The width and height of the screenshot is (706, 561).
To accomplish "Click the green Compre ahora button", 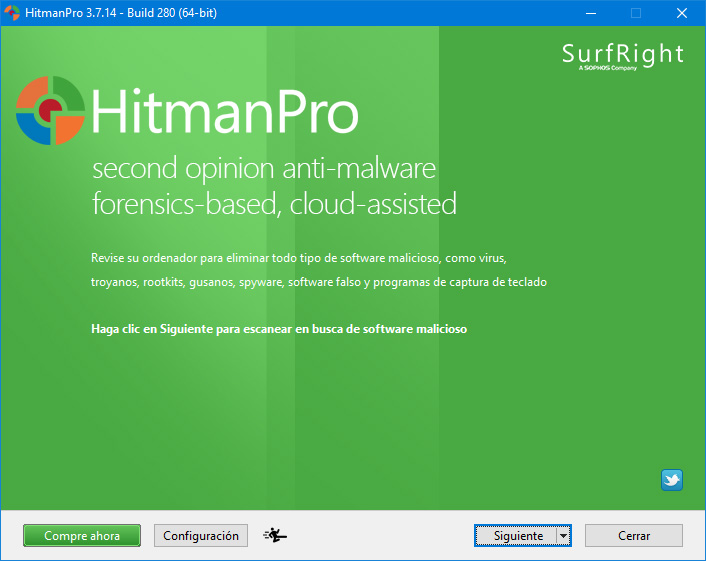I will [x=82, y=535].
